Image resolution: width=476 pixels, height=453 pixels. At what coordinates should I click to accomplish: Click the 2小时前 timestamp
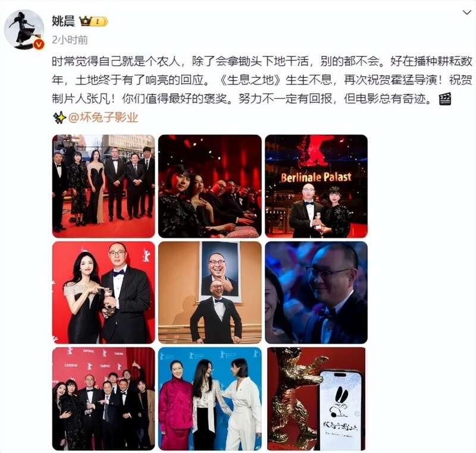[70, 40]
